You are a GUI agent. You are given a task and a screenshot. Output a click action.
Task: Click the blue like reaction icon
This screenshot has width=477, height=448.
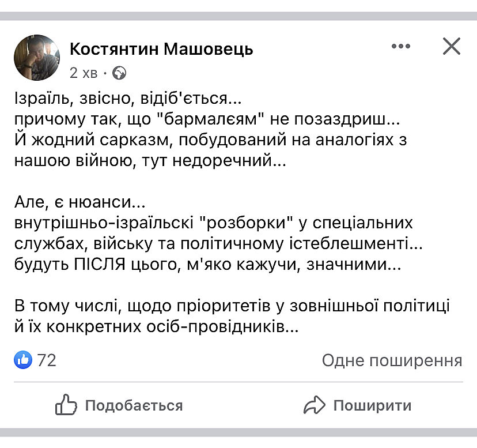(x=24, y=360)
